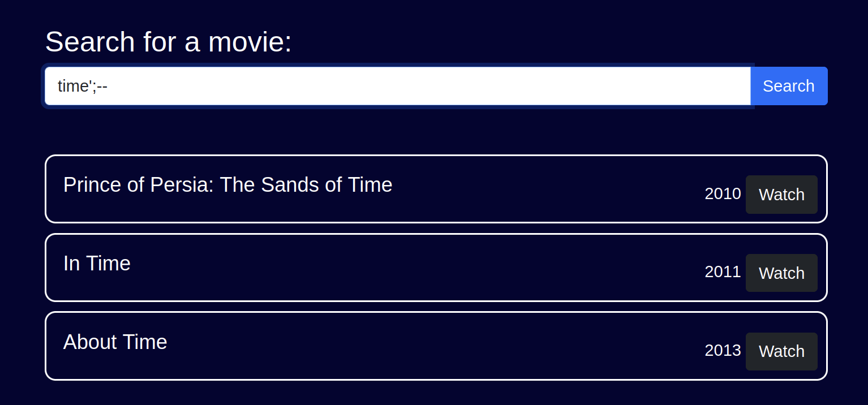
Task: Click 'Sands of Time' in the first title
Action: coord(327,185)
